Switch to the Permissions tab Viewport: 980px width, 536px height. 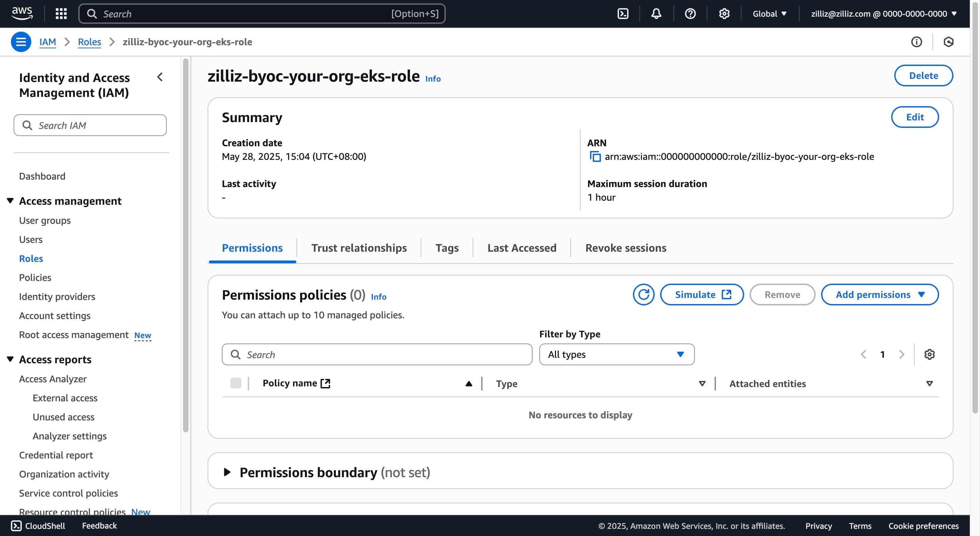click(252, 248)
